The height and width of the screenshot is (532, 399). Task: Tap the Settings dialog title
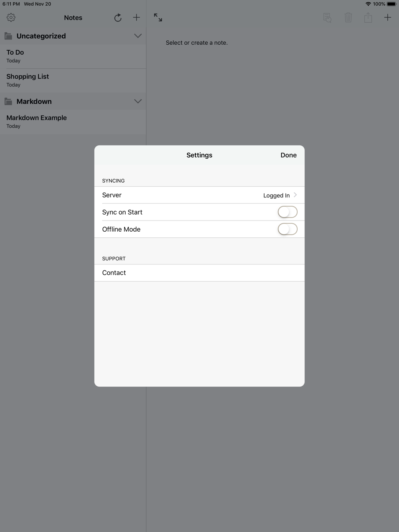click(199, 155)
